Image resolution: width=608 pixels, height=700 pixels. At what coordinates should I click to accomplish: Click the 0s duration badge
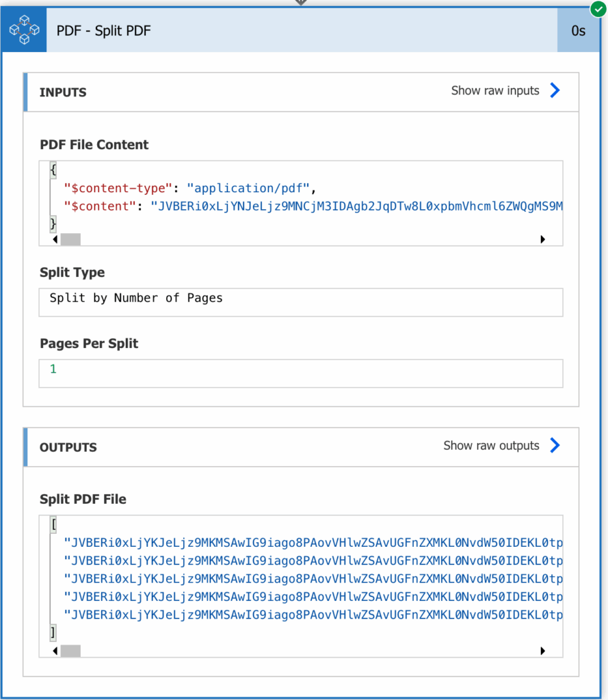click(x=578, y=30)
